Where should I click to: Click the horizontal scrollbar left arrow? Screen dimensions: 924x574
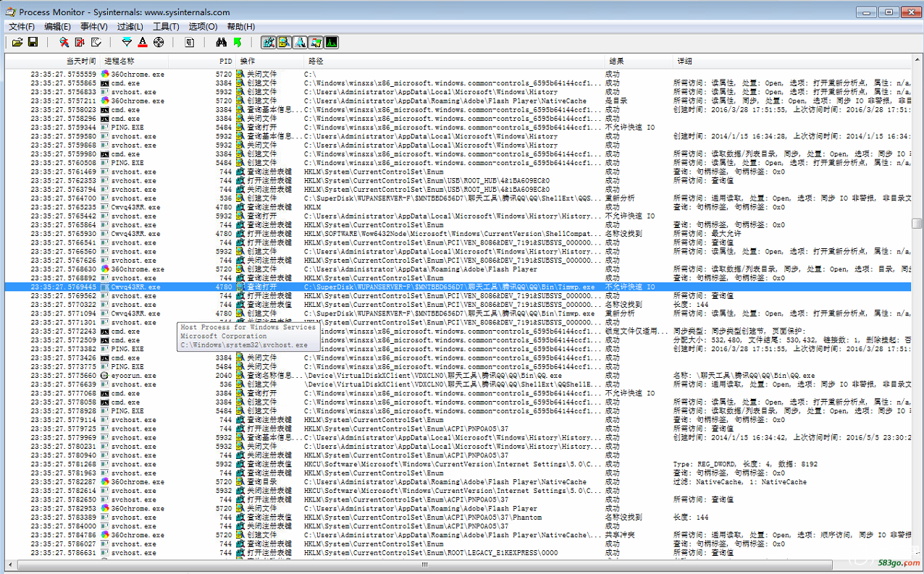tap(12, 565)
